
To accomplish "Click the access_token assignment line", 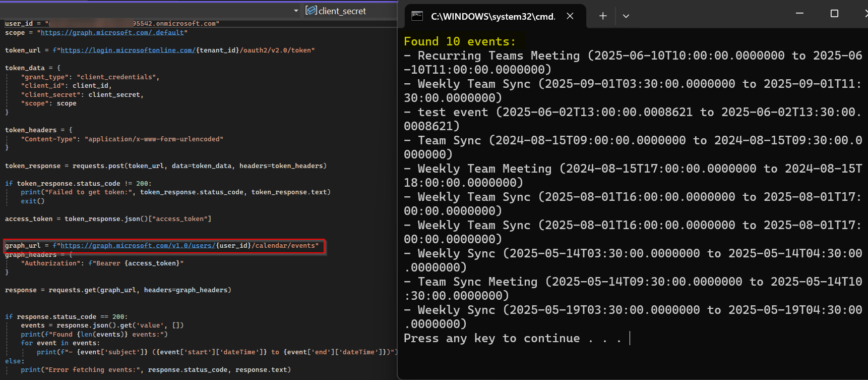I will pyautogui.click(x=108, y=219).
